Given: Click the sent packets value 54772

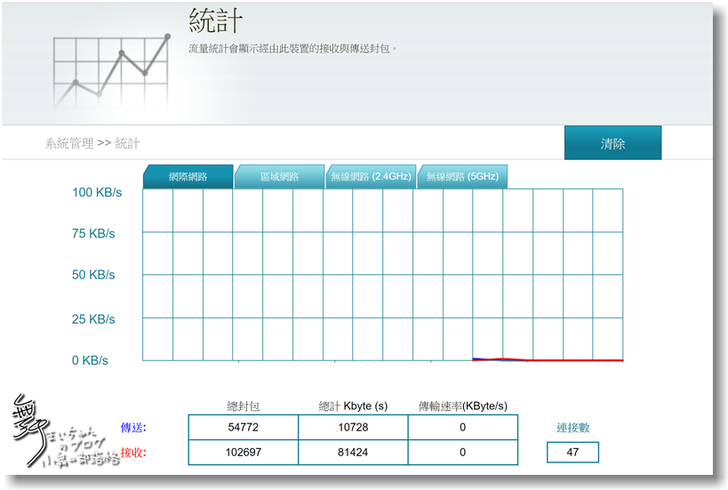Looking at the screenshot, I should click(x=243, y=427).
